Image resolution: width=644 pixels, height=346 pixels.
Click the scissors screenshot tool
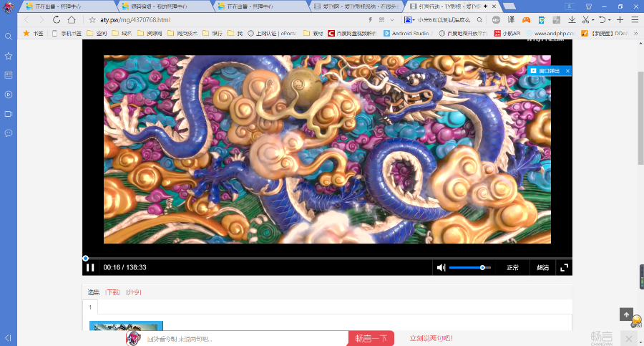(585, 20)
